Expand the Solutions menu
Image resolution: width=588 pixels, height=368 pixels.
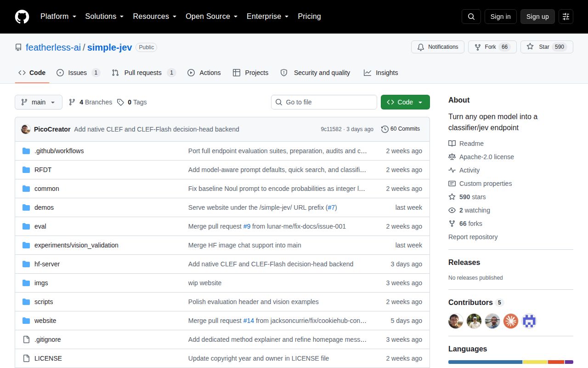coord(104,17)
